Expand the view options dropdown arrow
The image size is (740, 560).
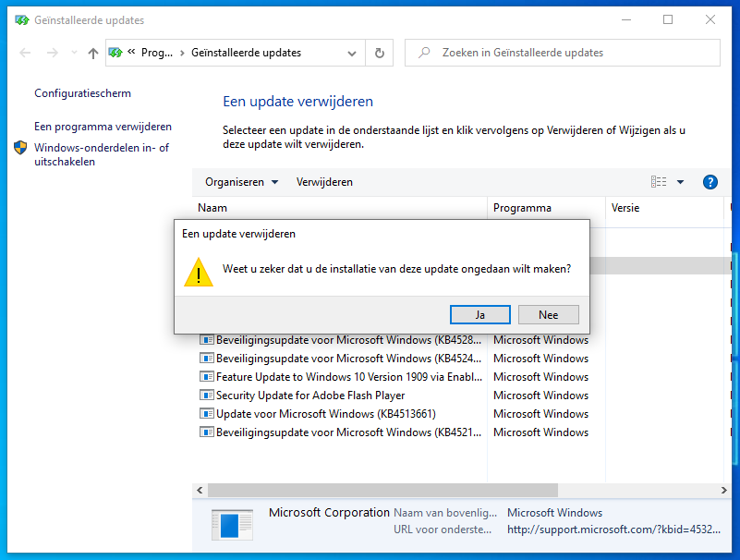(x=681, y=182)
